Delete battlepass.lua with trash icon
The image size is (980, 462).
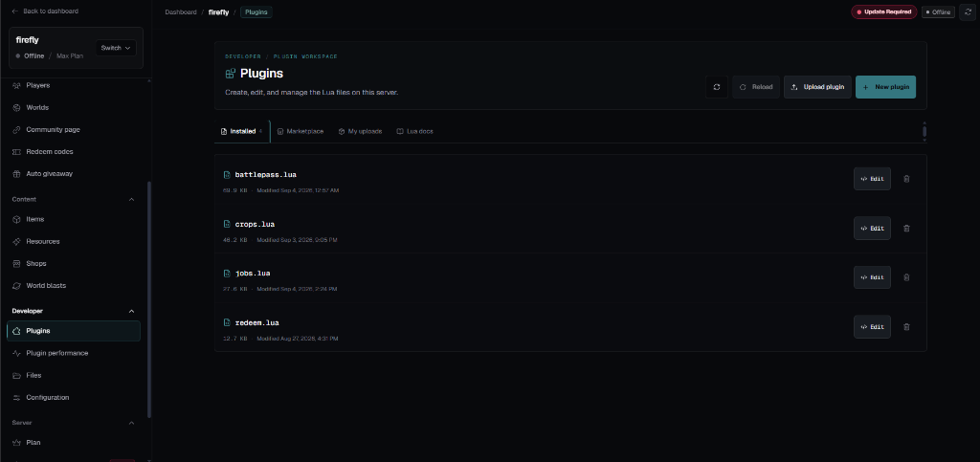(x=906, y=179)
